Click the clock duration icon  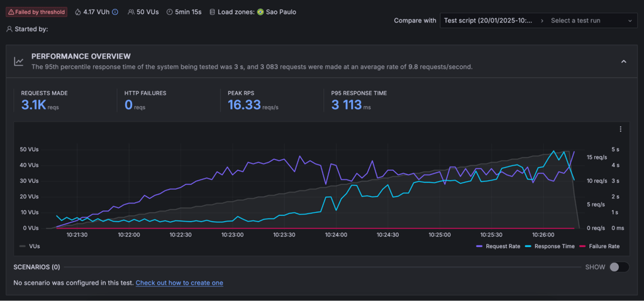click(170, 13)
